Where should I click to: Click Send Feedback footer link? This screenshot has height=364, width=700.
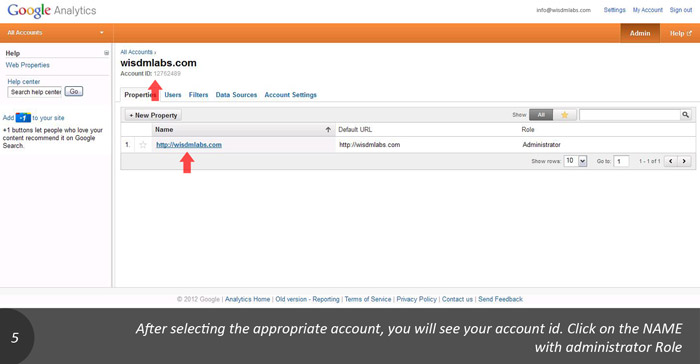[x=500, y=299]
